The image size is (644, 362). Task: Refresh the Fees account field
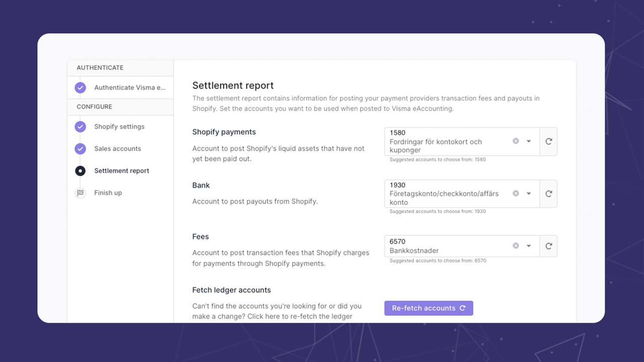(548, 246)
